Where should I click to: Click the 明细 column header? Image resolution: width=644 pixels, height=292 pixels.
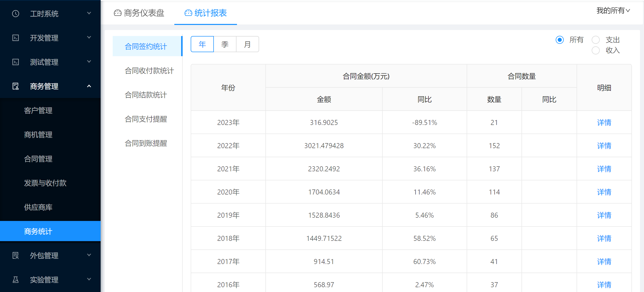[604, 88]
